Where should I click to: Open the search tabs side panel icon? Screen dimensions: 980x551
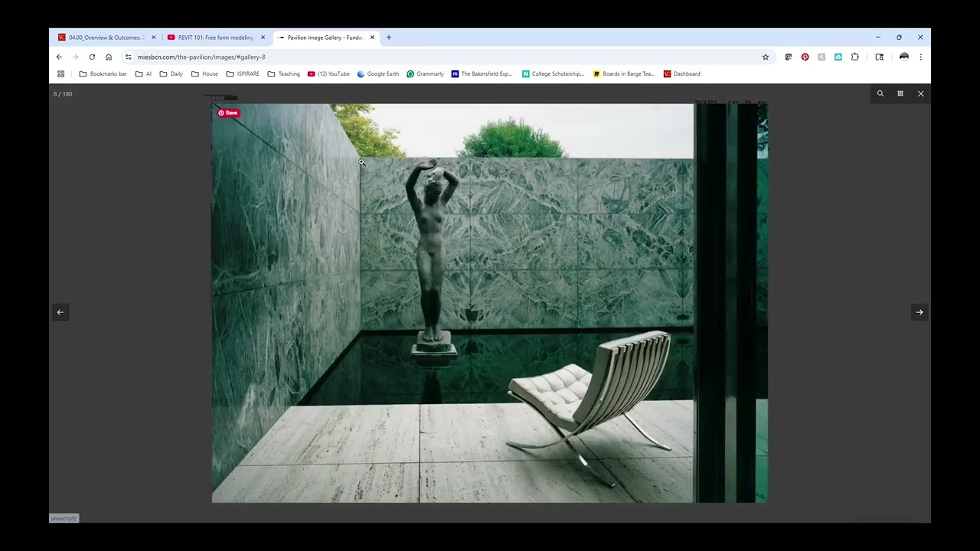coord(880,57)
